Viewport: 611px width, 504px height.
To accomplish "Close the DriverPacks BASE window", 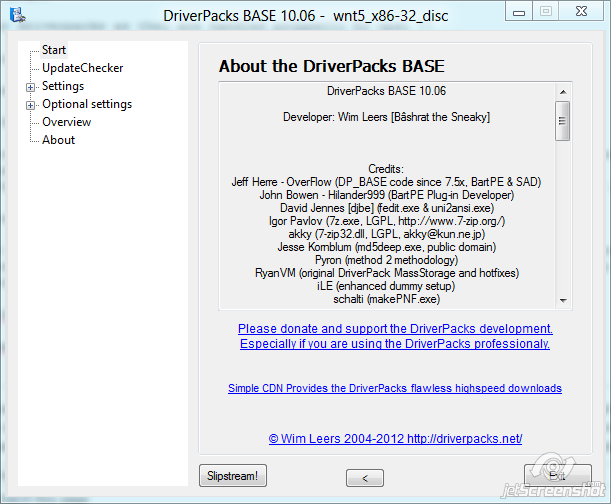I will click(x=581, y=11).
